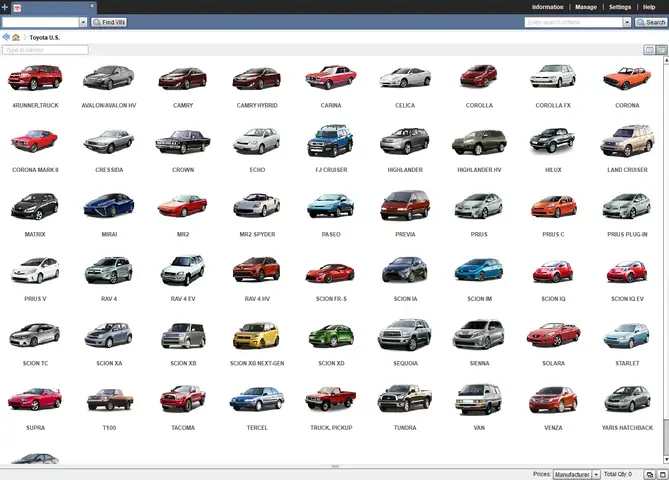This screenshot has width=669, height=480.
Task: Select the PRIUS car icon
Action: [479, 206]
